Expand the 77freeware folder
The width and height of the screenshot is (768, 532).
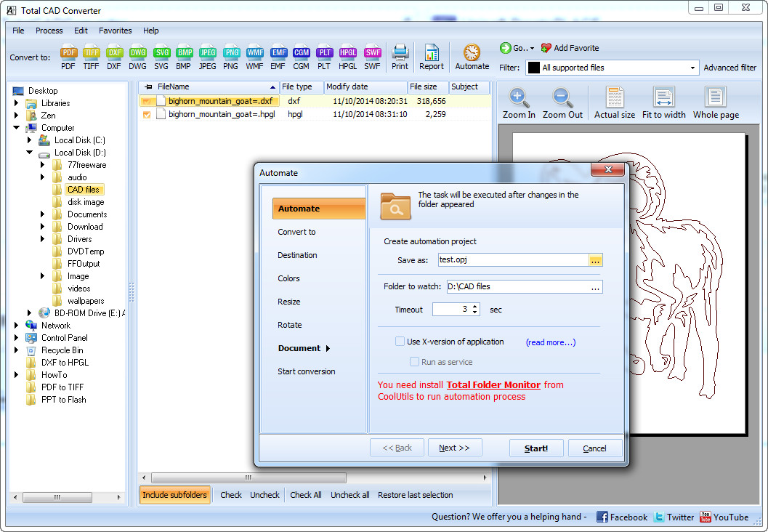click(43, 164)
